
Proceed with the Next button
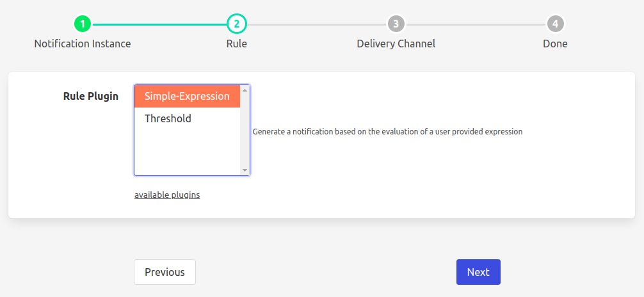coord(478,272)
